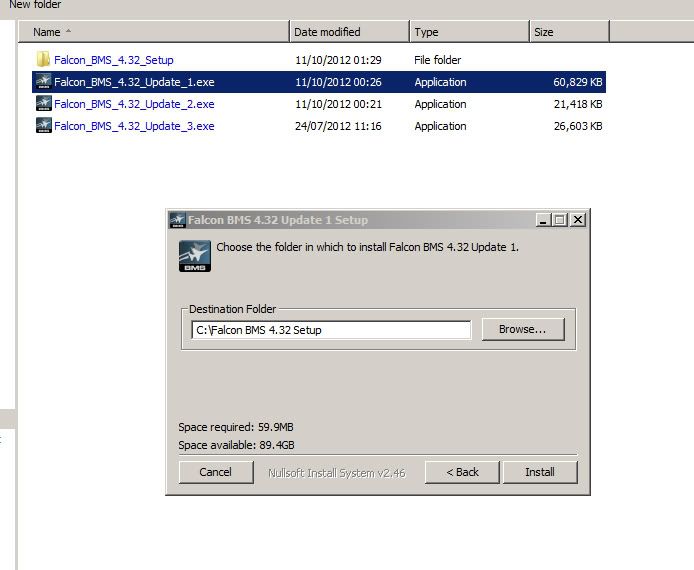The image size is (694, 570).
Task: Click the BMS icon in the setup title bar
Action: point(178,220)
